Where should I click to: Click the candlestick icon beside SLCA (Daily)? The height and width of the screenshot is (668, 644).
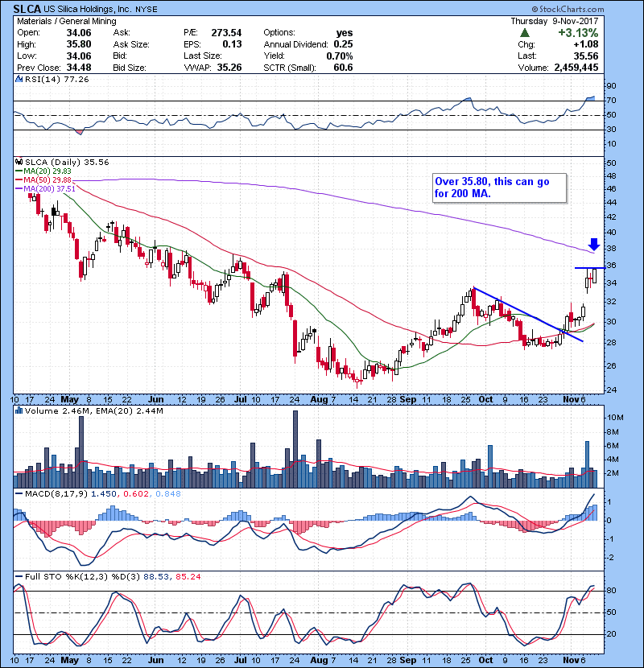click(19, 162)
